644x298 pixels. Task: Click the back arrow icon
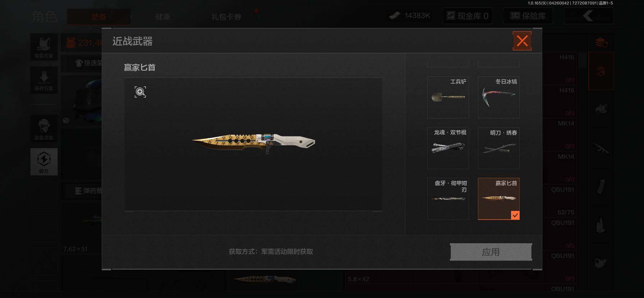pyautogui.click(x=589, y=16)
